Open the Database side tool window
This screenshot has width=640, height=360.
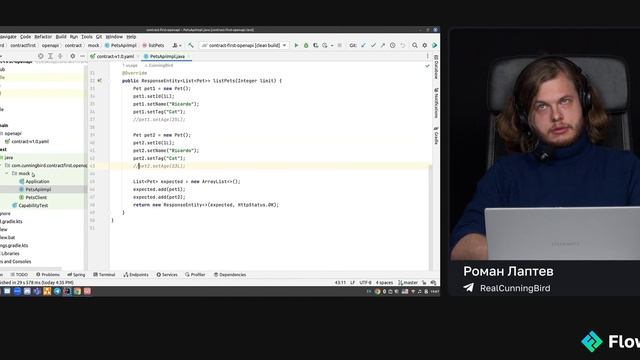click(x=436, y=67)
